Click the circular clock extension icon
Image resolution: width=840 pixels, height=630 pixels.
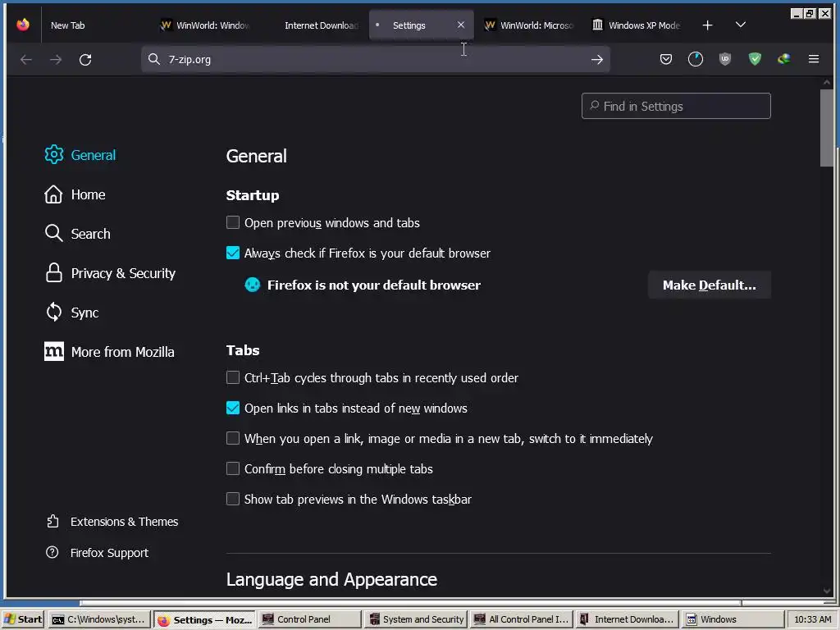pyautogui.click(x=696, y=59)
